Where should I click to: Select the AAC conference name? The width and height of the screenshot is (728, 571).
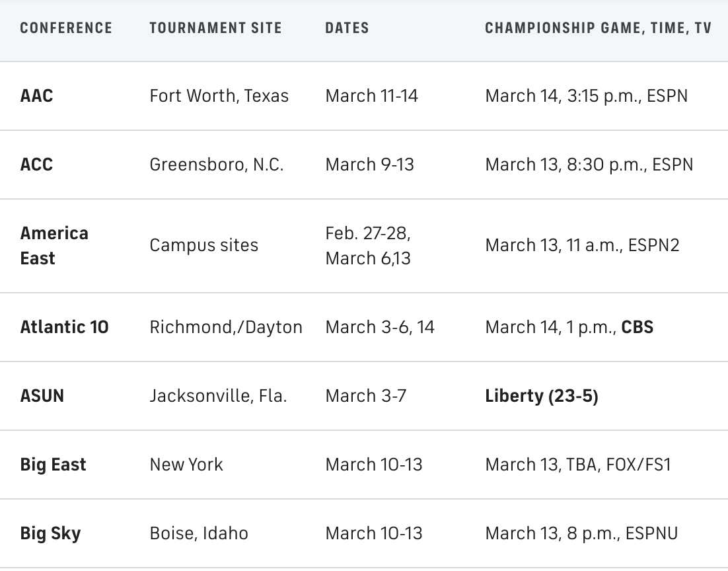point(37,96)
